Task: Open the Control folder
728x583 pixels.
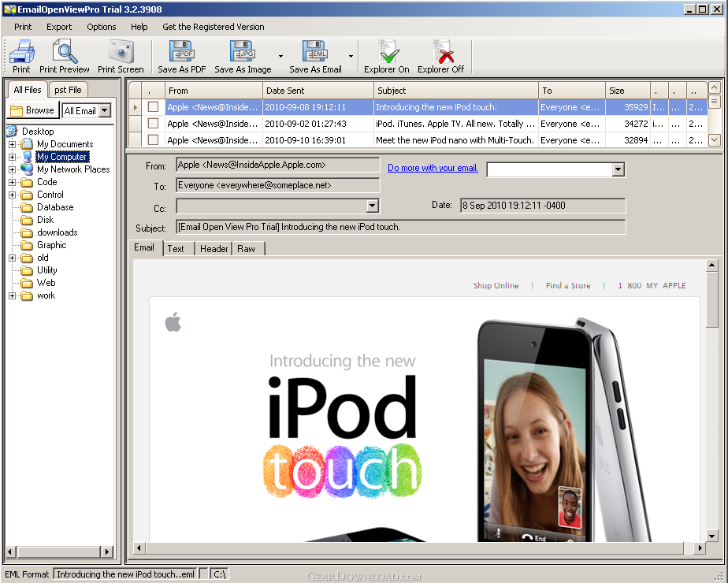Action: 50,194
